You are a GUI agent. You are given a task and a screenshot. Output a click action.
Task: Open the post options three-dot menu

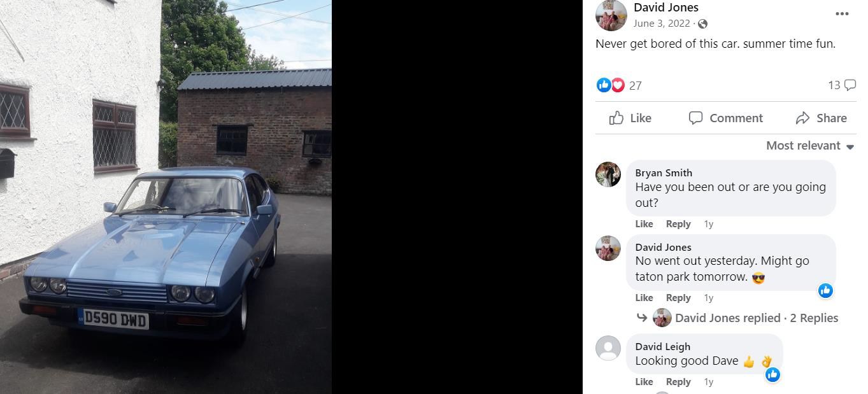[842, 14]
